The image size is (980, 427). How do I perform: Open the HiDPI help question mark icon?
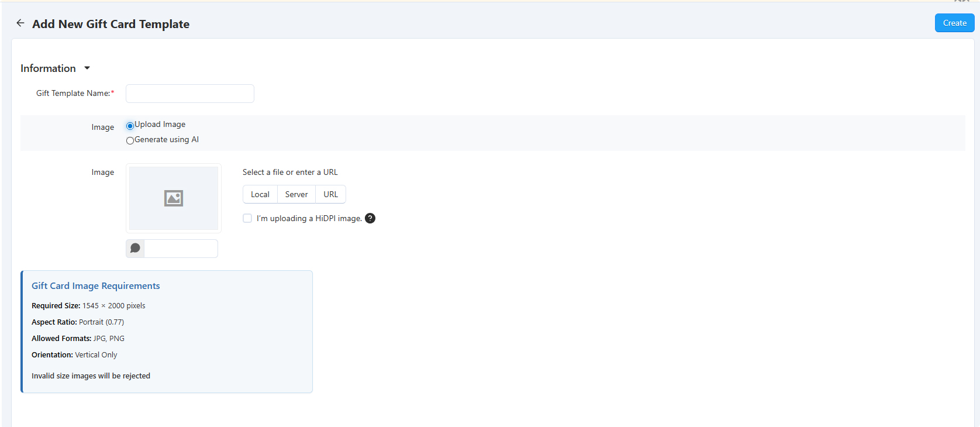pos(370,218)
